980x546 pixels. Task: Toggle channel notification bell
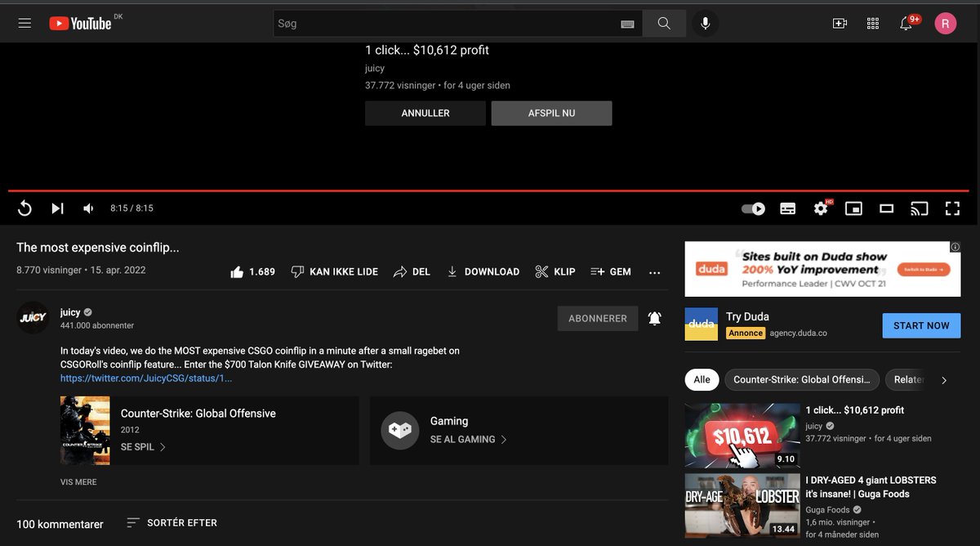(654, 319)
